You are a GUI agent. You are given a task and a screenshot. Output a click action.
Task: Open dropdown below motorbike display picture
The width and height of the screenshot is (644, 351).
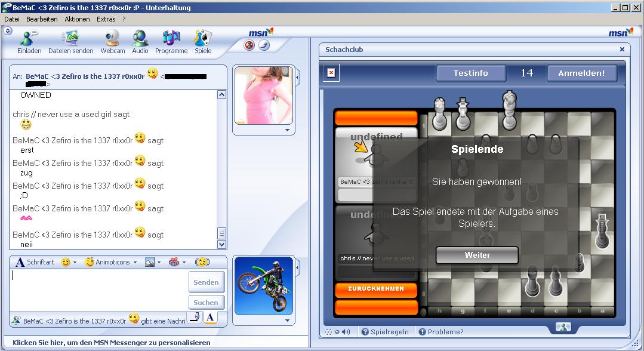coord(288,320)
